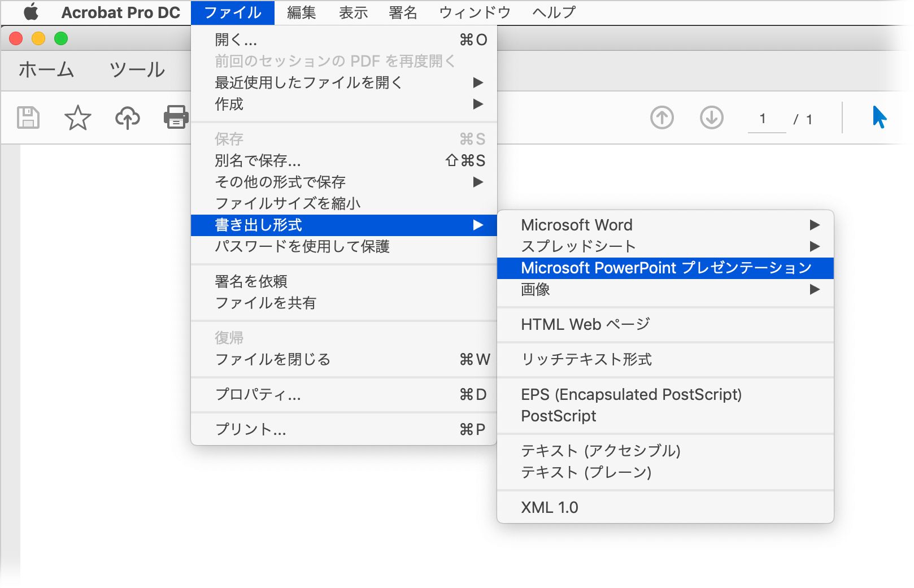Click the Save floppy disk icon
The image size is (914, 588).
coord(28,117)
